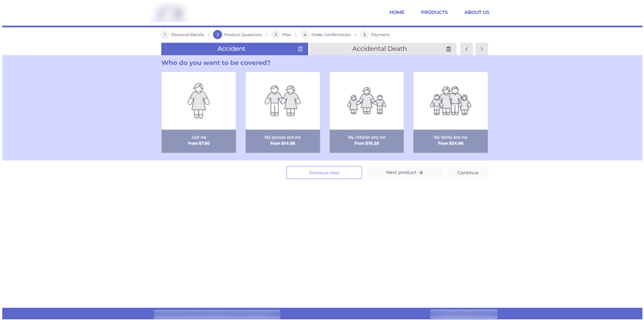The image size is (644, 320).
Task: Delete the Accident product via trash icon
Action: [x=300, y=49]
